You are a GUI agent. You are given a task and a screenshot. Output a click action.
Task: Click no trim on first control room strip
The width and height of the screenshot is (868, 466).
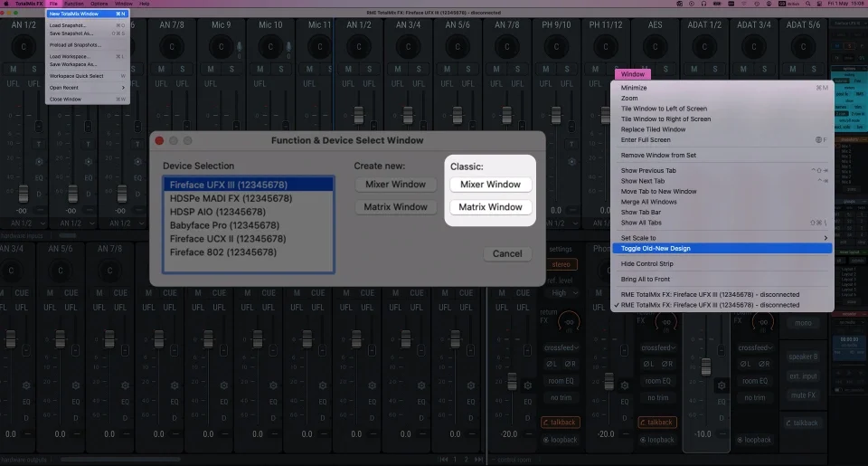click(x=561, y=397)
